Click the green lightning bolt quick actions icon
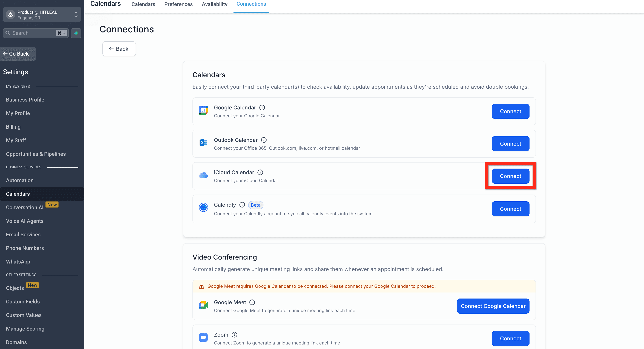Viewport: 644px width, 349px height. click(76, 33)
